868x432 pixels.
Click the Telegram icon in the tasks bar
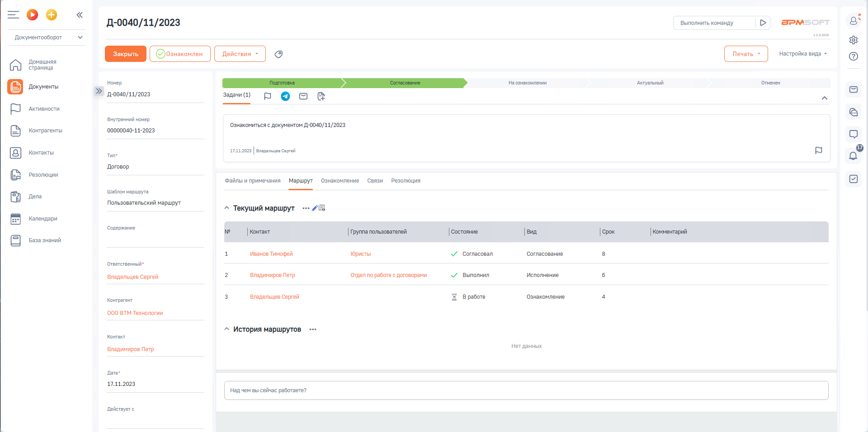tap(285, 96)
